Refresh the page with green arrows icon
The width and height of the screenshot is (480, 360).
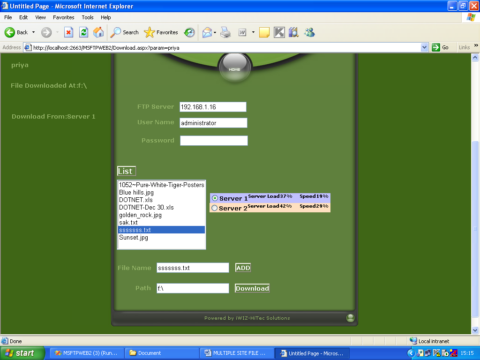(x=84, y=32)
